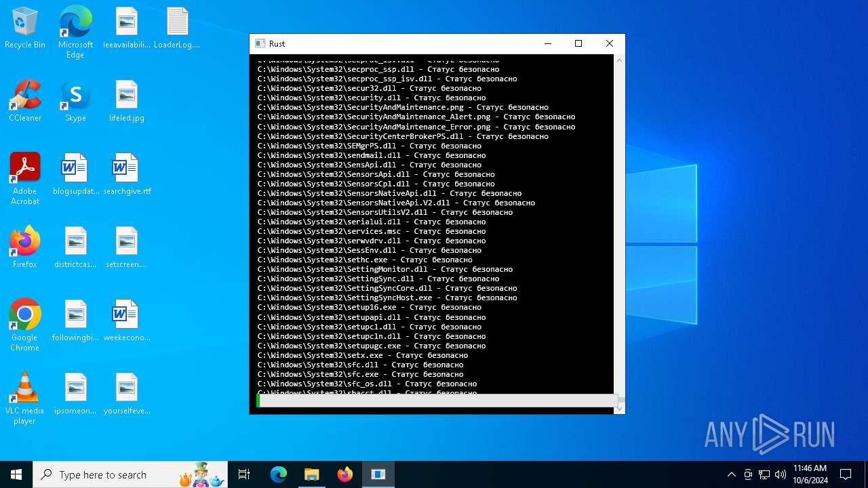The height and width of the screenshot is (488, 868).
Task: Click the Rust window scroll up arrow
Action: point(619,61)
